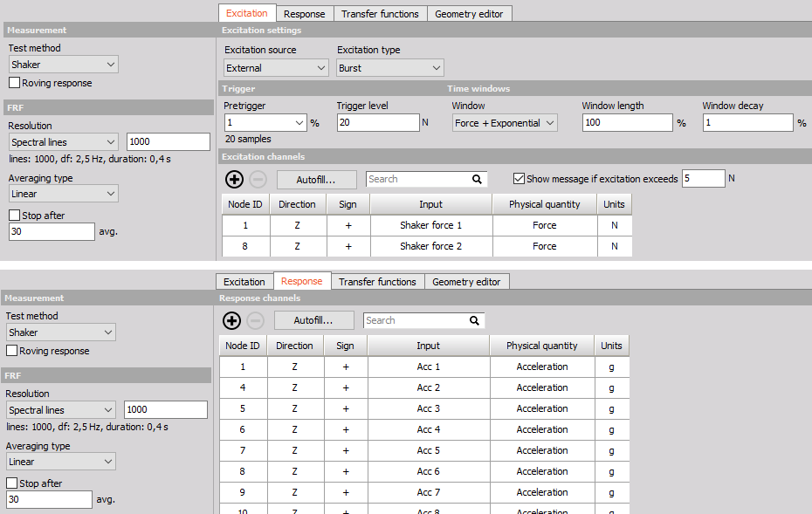Screen dimensions: 812x514
Task: Toggle Roving response checkbox in lower panel
Action: pyautogui.click(x=12, y=351)
